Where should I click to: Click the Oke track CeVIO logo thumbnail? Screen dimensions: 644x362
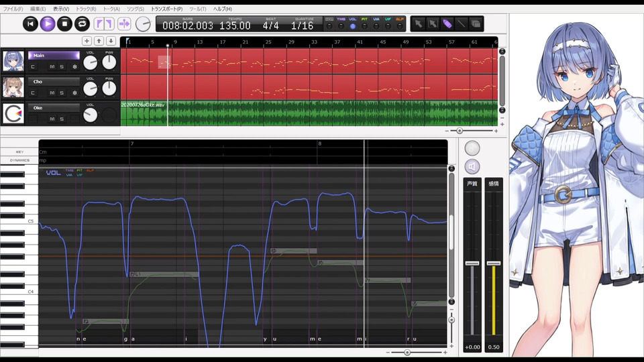click(x=13, y=114)
